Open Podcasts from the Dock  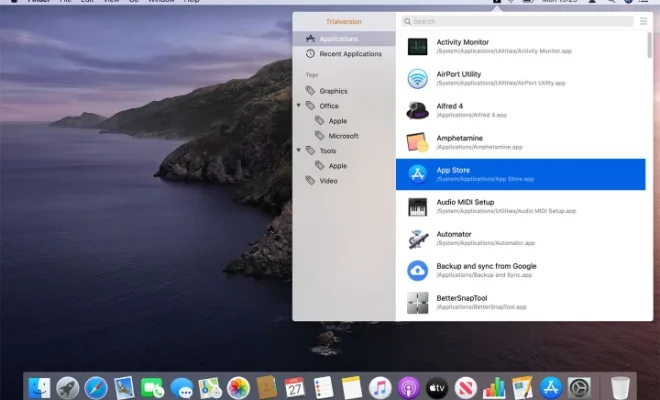pyautogui.click(x=409, y=388)
